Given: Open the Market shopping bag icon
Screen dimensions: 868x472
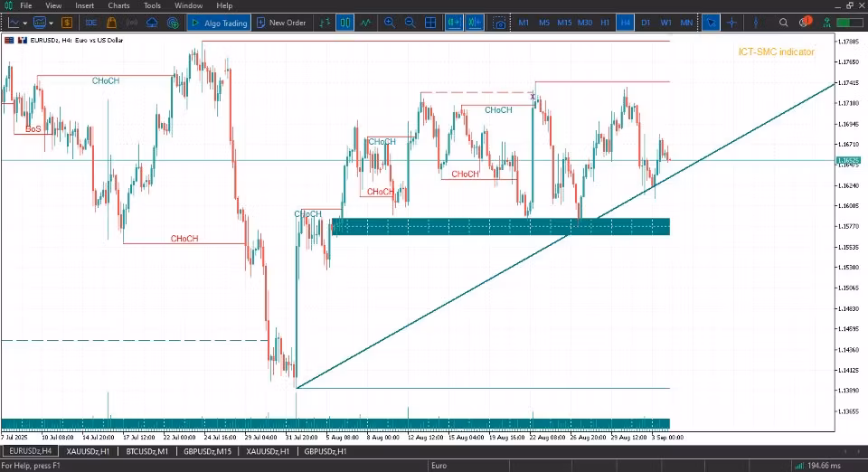Looking at the screenshot, I should [111, 23].
